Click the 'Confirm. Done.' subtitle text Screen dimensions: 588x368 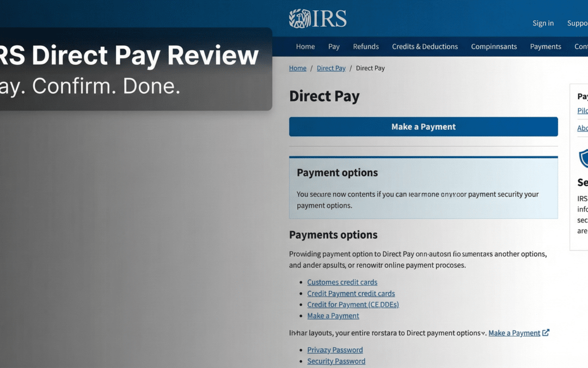(x=106, y=86)
